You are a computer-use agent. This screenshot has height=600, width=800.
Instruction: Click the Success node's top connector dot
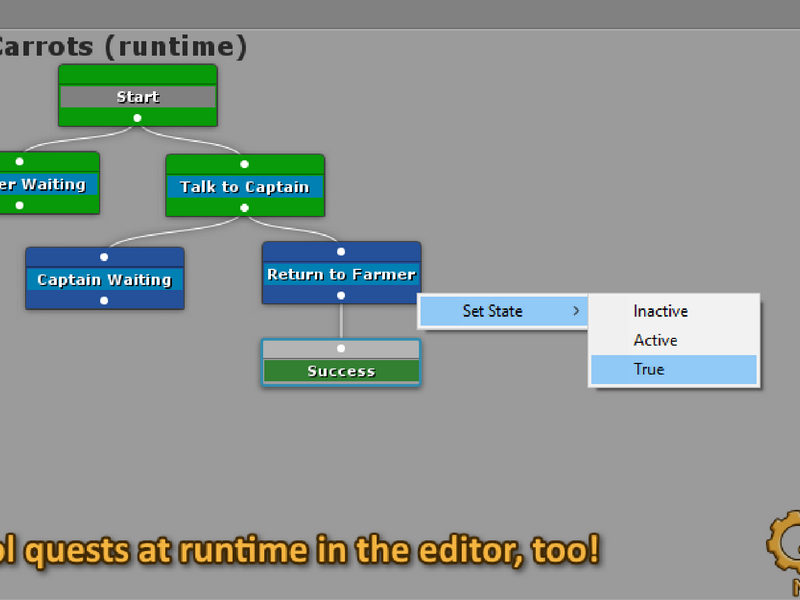[x=341, y=348]
